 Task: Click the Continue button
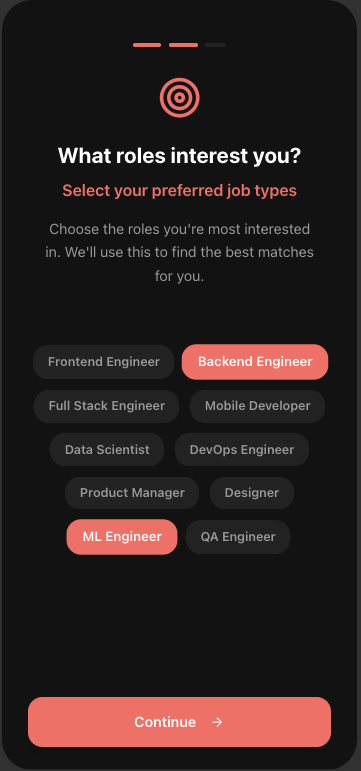coord(180,722)
